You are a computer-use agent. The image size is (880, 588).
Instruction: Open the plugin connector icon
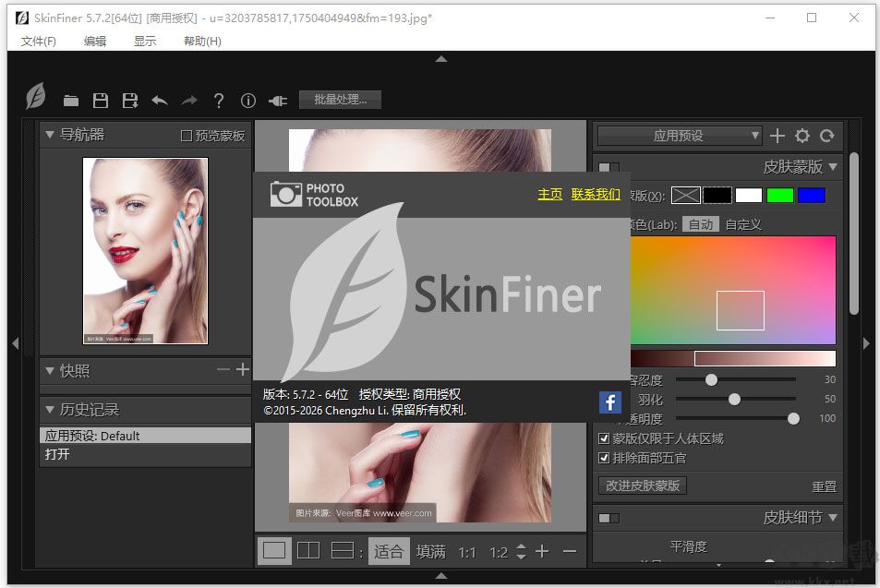click(277, 100)
